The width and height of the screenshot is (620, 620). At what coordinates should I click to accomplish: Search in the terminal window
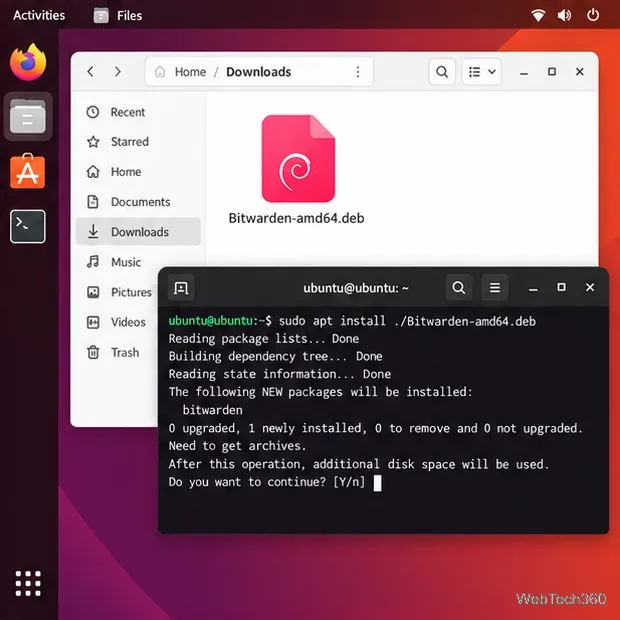coord(459,287)
